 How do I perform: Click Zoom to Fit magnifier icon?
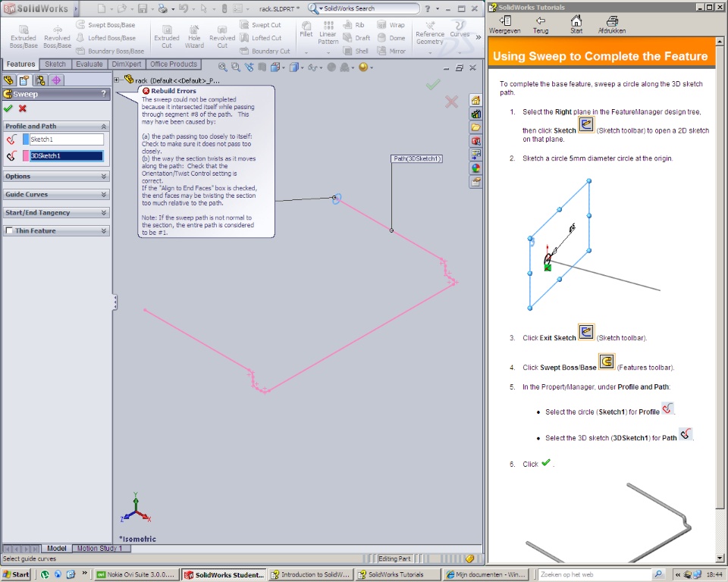pyautogui.click(x=222, y=67)
